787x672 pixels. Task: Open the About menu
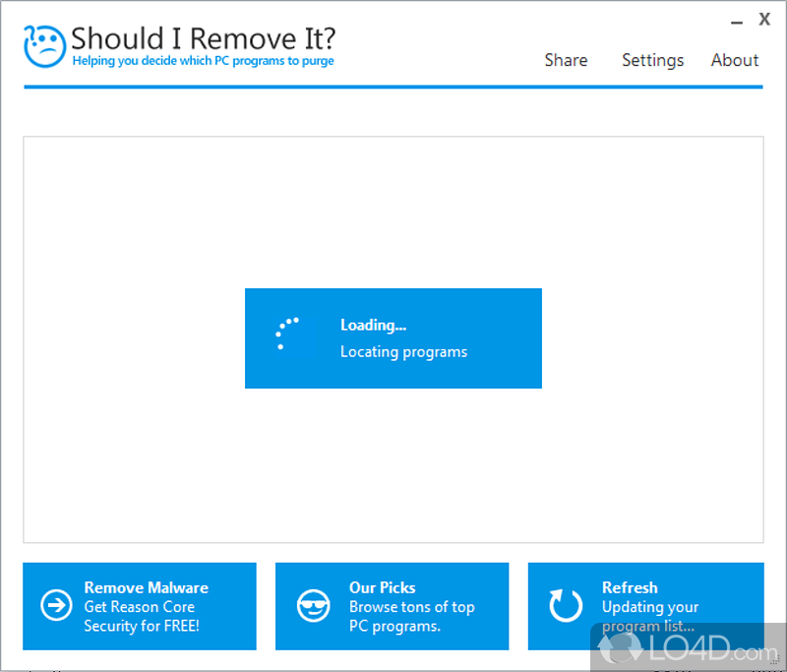[x=734, y=60]
